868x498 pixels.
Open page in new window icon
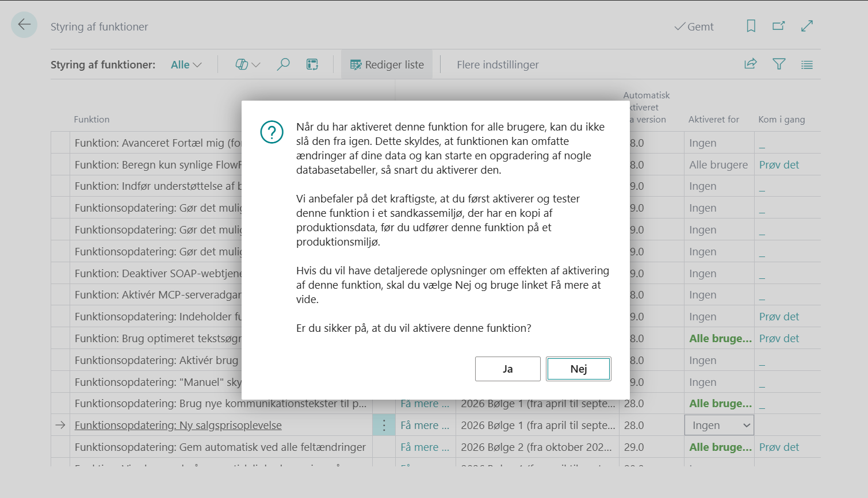pos(778,26)
